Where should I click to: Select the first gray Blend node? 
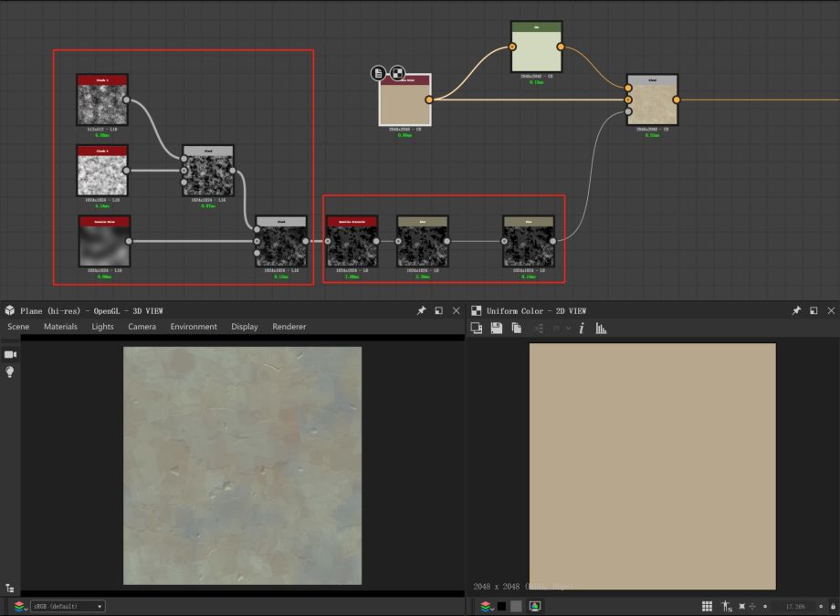pos(208,171)
